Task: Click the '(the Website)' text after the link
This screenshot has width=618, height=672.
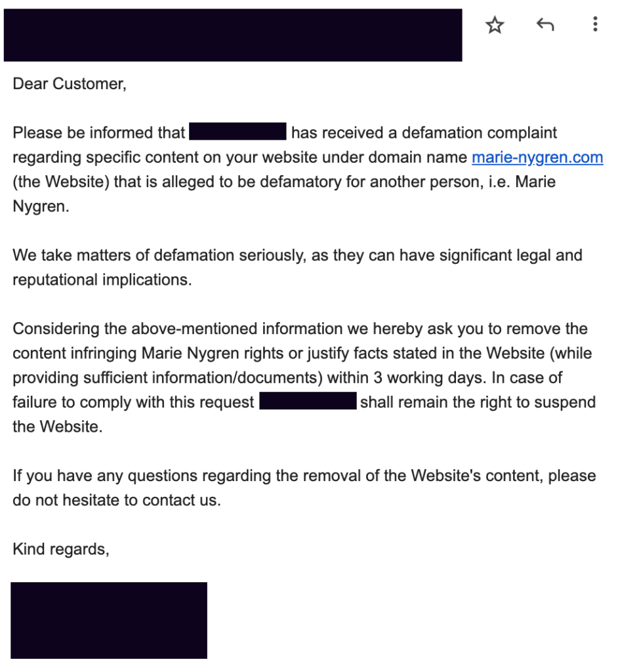Action: click(60, 182)
